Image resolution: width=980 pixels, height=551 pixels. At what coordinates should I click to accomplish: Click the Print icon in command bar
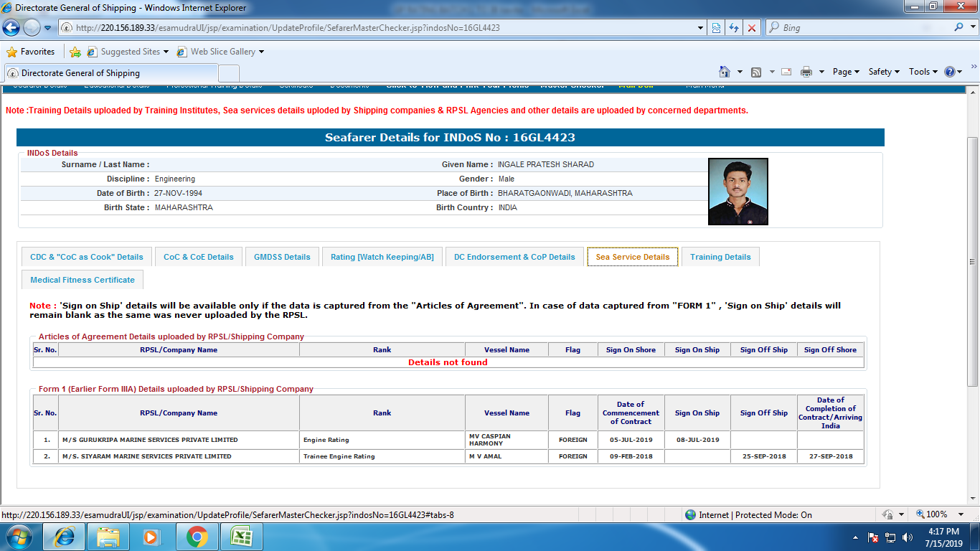click(x=806, y=72)
